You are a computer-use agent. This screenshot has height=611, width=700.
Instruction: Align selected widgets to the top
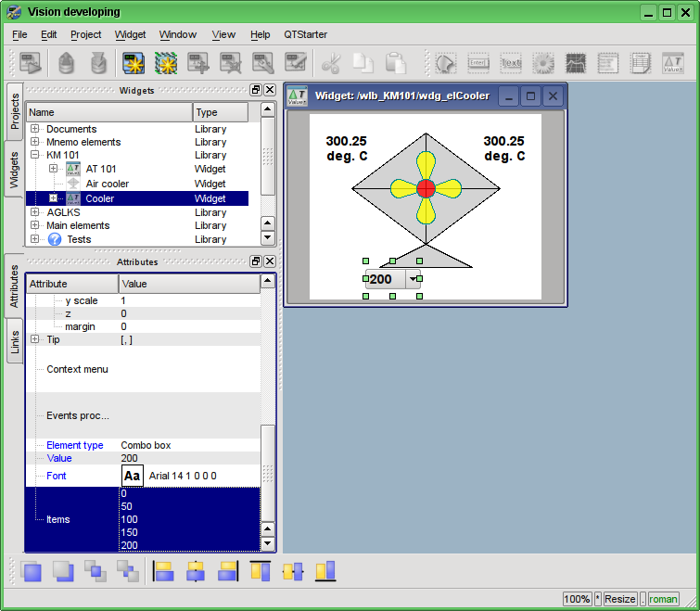pyautogui.click(x=261, y=571)
